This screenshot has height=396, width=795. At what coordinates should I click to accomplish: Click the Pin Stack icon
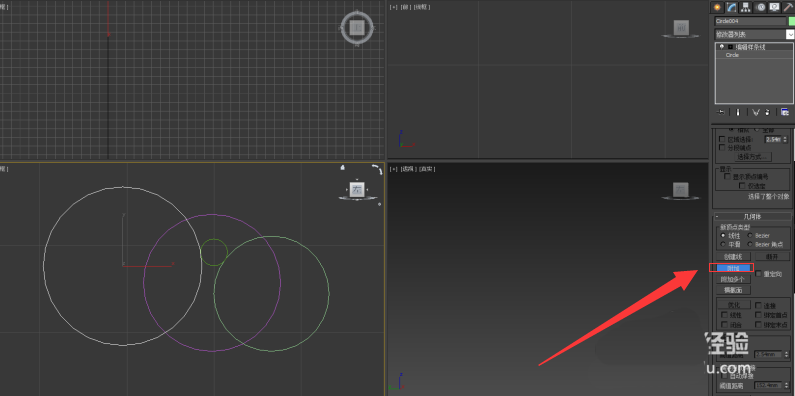pos(720,112)
